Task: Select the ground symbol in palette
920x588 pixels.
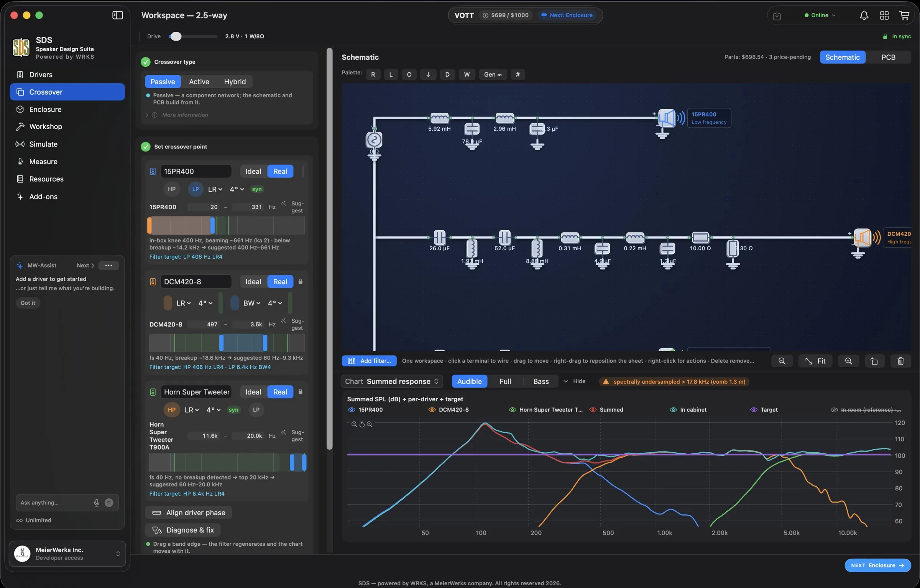Action: point(428,74)
